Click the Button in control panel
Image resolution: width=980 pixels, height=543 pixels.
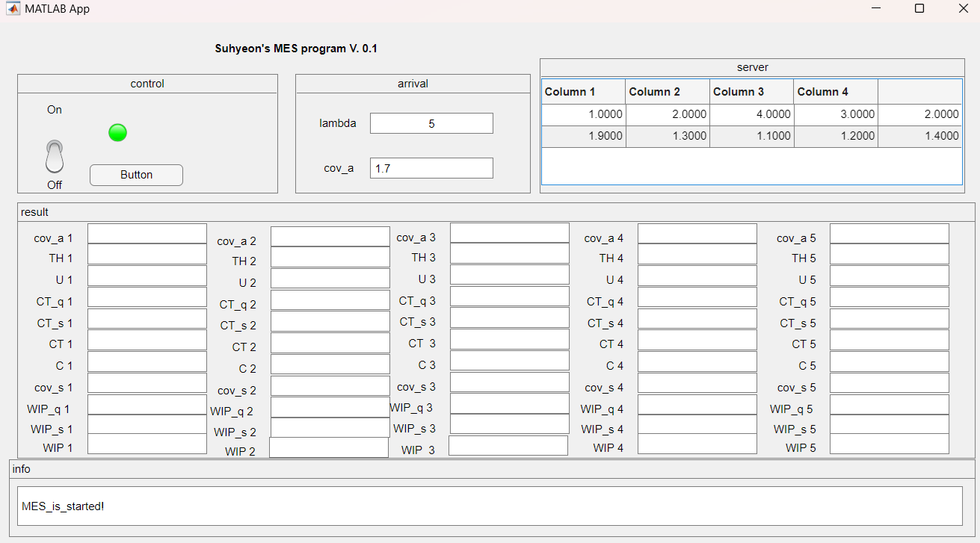136,175
